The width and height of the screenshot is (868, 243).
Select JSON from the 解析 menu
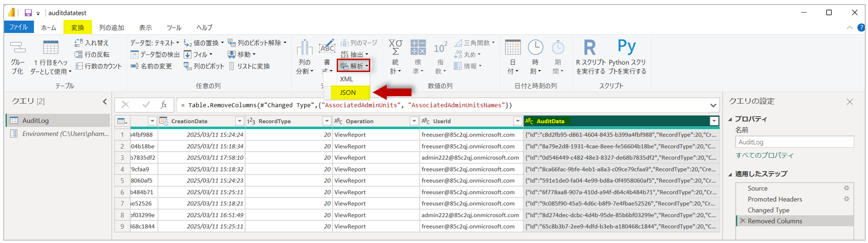point(348,93)
